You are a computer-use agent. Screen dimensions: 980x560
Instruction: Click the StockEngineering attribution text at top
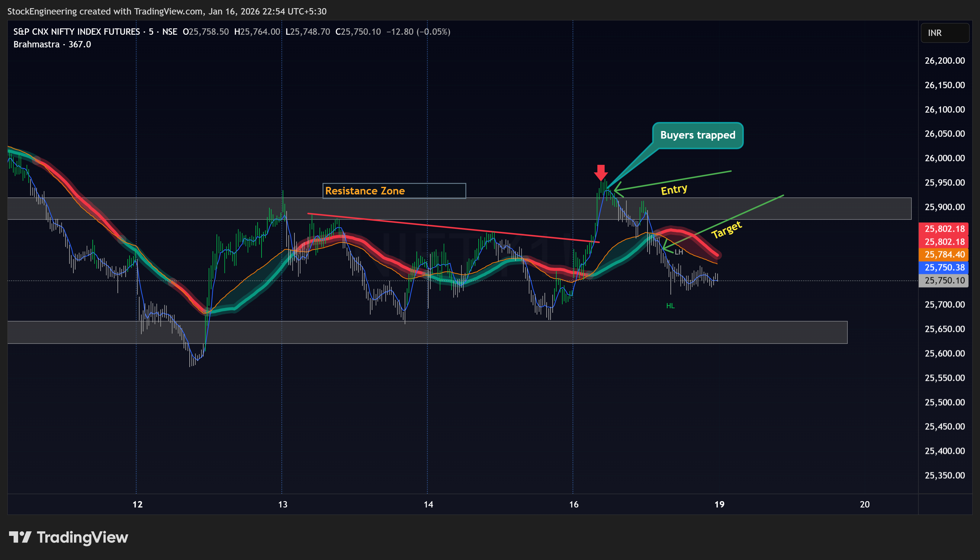167,11
